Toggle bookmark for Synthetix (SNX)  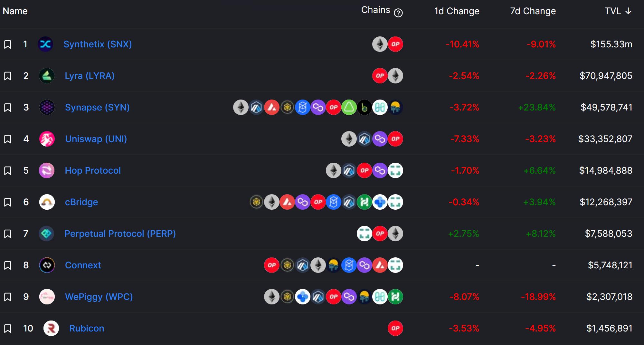(x=8, y=44)
